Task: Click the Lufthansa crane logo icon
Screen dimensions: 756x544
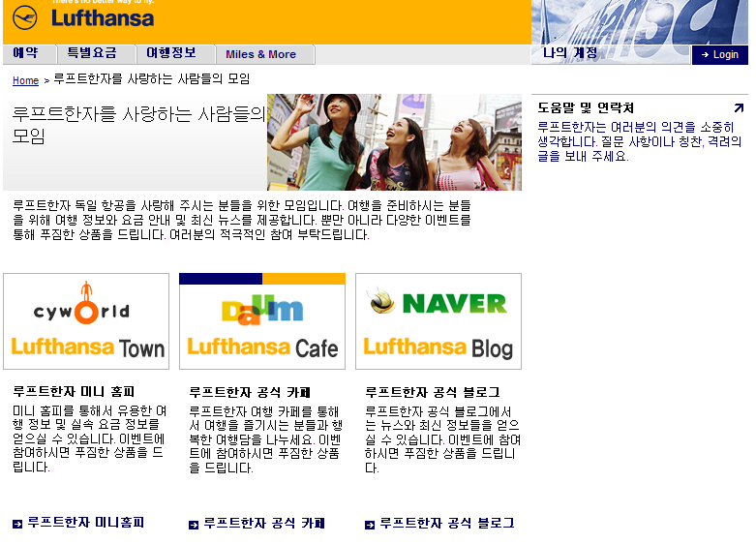Action: click(x=24, y=17)
